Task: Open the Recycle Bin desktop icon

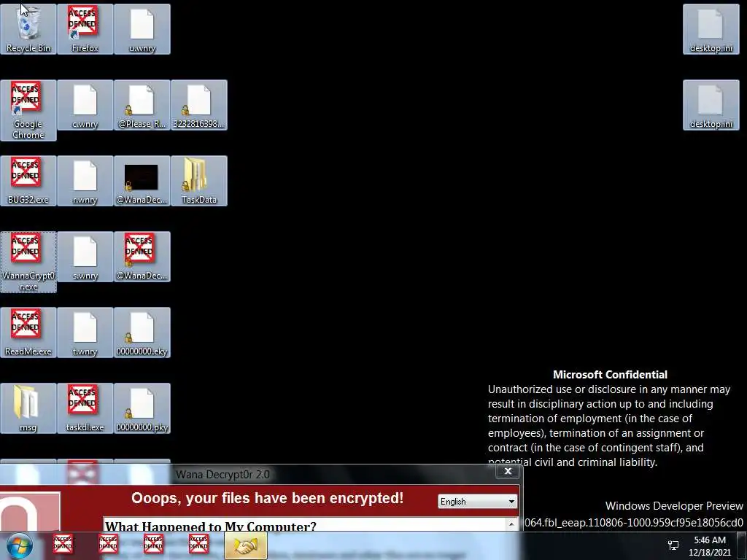Action: click(28, 29)
